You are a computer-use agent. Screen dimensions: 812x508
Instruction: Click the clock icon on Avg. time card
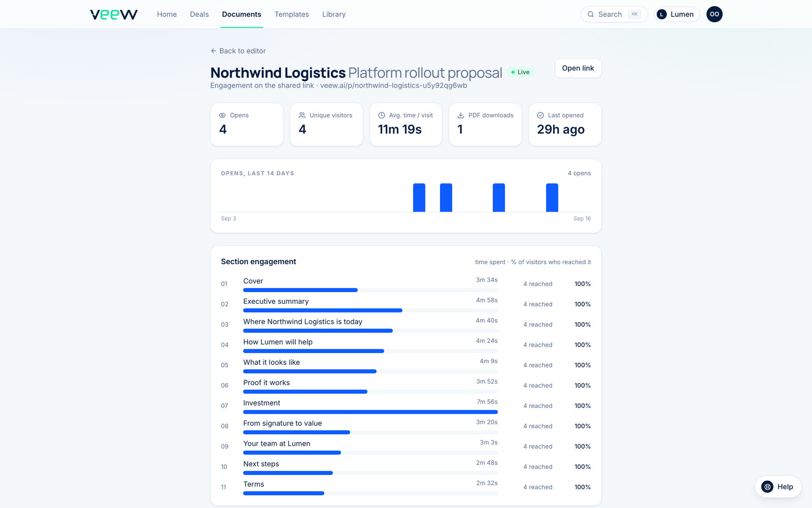382,115
